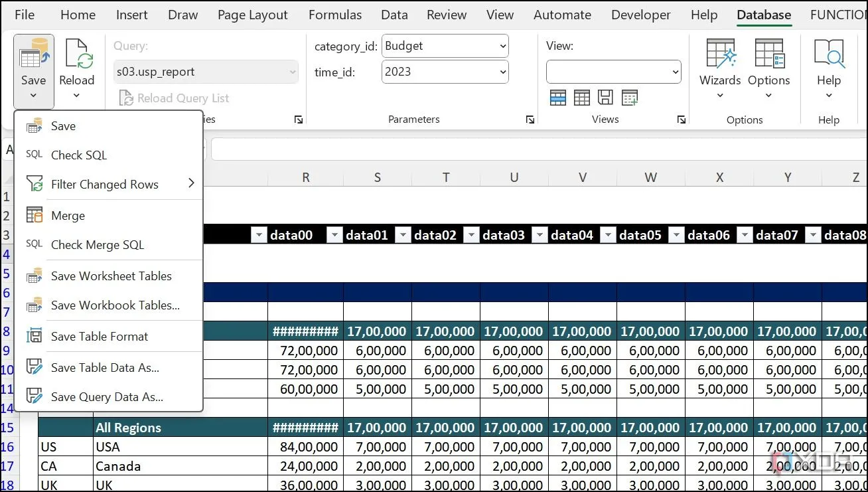Choose Save Query Data As entry
Viewport: 868px width, 492px height.
pyautogui.click(x=109, y=397)
